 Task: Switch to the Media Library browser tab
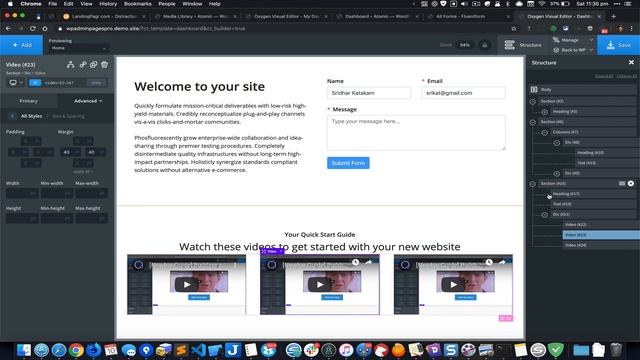195,17
